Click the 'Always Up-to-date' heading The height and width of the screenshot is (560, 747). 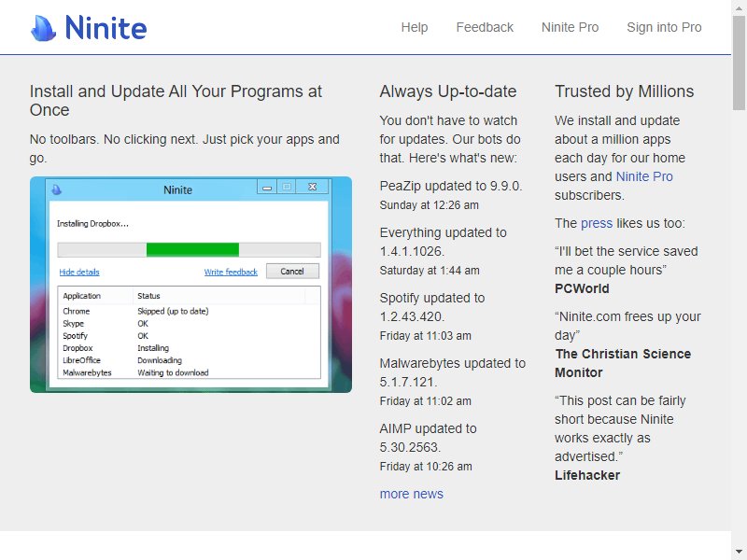pyautogui.click(x=448, y=91)
